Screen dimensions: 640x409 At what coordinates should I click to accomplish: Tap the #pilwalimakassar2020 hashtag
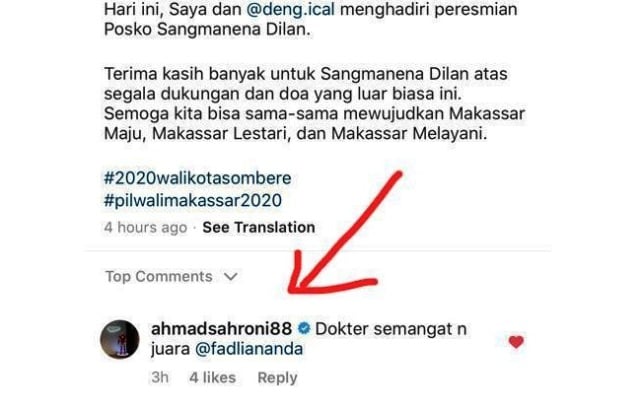click(x=193, y=200)
